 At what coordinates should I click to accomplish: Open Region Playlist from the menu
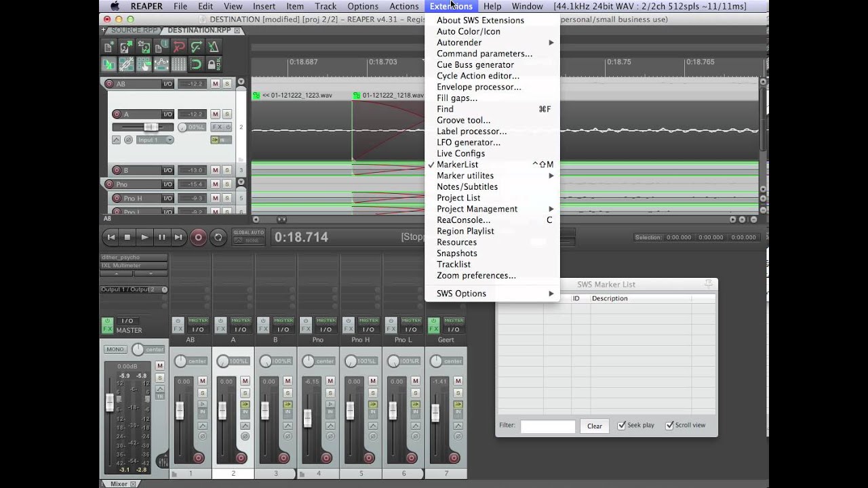tap(492, 231)
